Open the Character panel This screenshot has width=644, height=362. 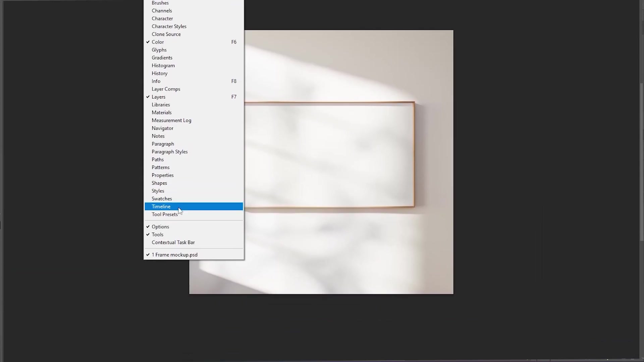tap(162, 18)
